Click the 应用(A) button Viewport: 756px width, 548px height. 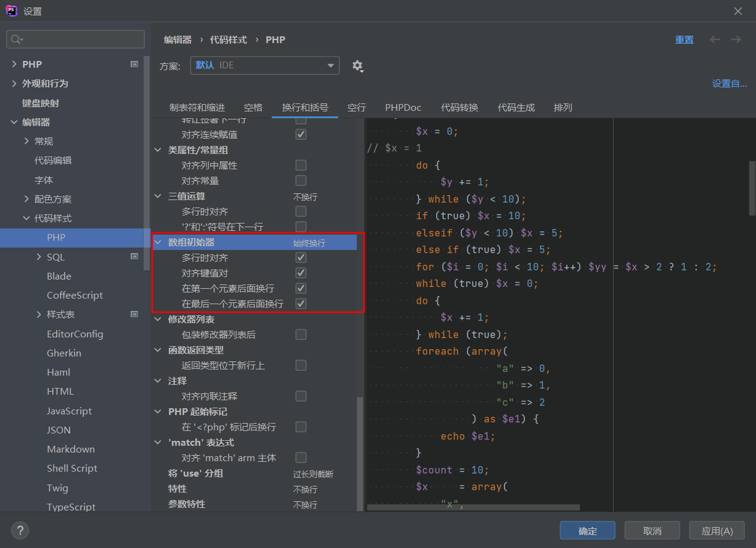pyautogui.click(x=717, y=531)
